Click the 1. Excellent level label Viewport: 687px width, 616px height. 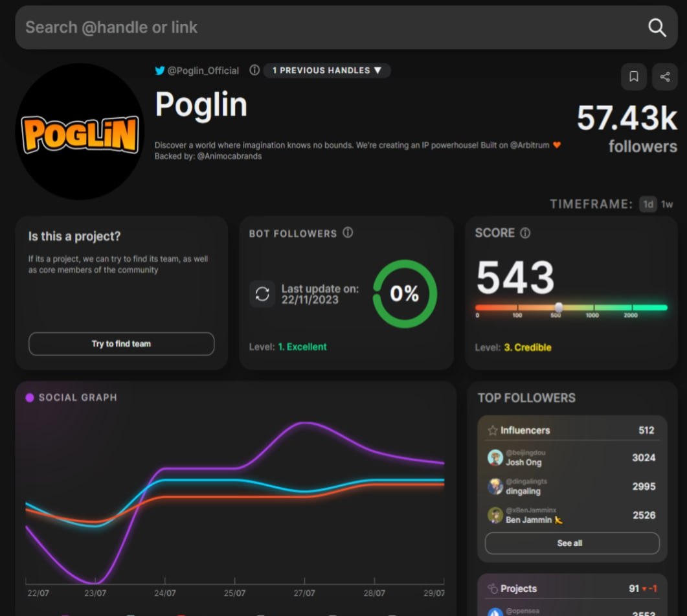(x=302, y=347)
